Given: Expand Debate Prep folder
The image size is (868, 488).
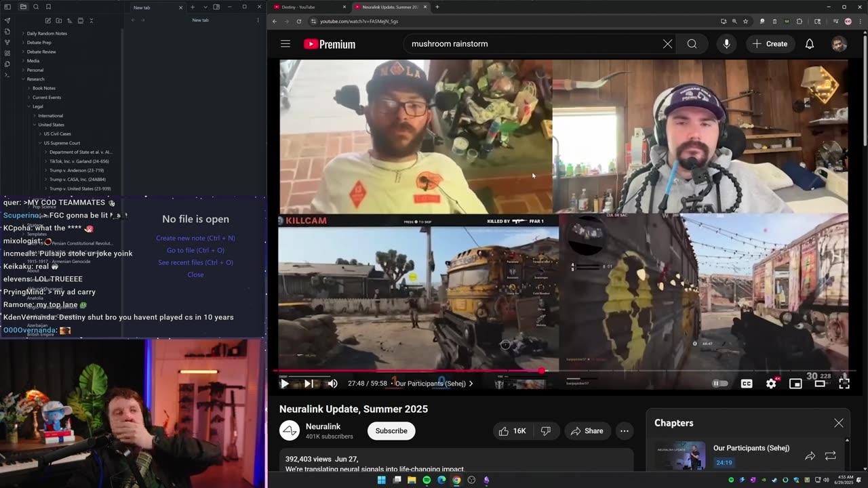Looking at the screenshot, I should (39, 43).
